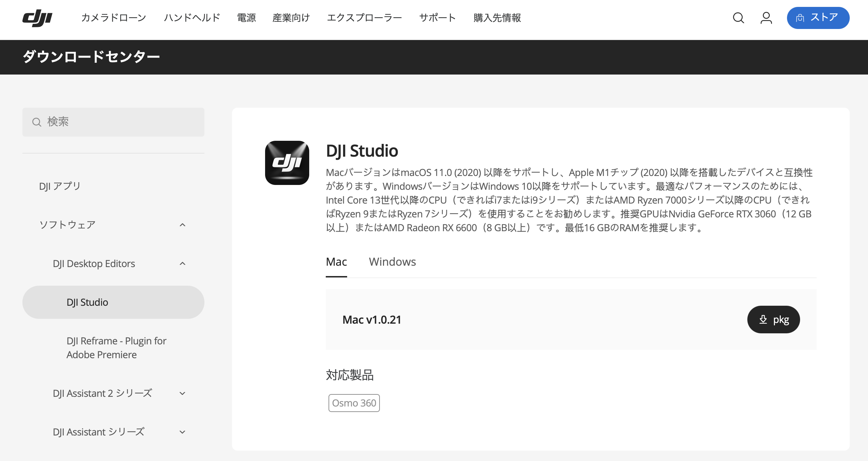Open サポート menu item

coord(437,18)
